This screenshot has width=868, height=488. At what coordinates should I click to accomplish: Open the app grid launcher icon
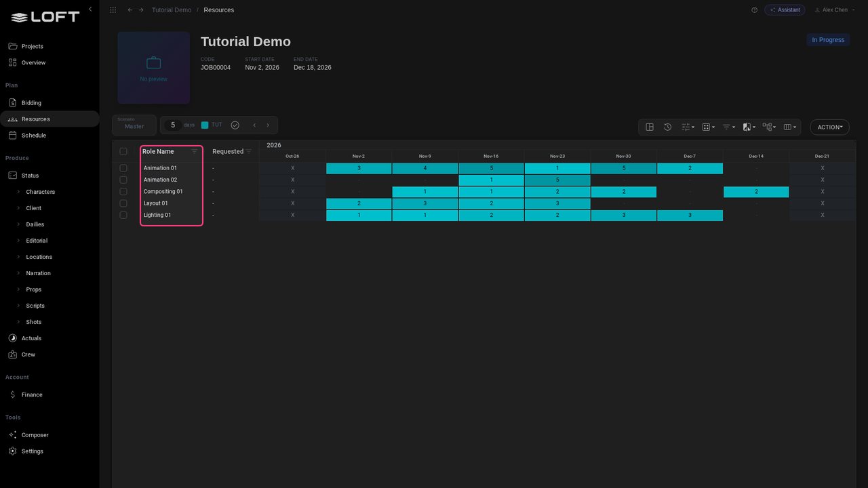(x=113, y=10)
